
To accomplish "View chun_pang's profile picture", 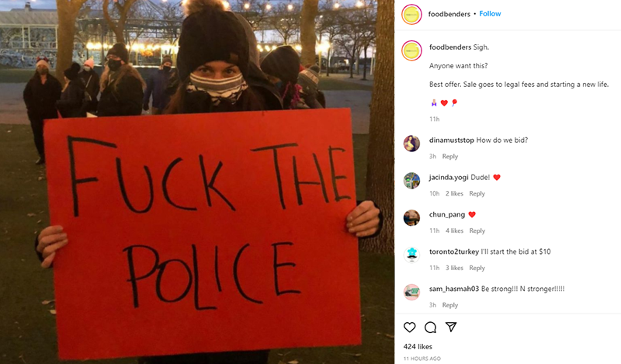I will pyautogui.click(x=411, y=217).
